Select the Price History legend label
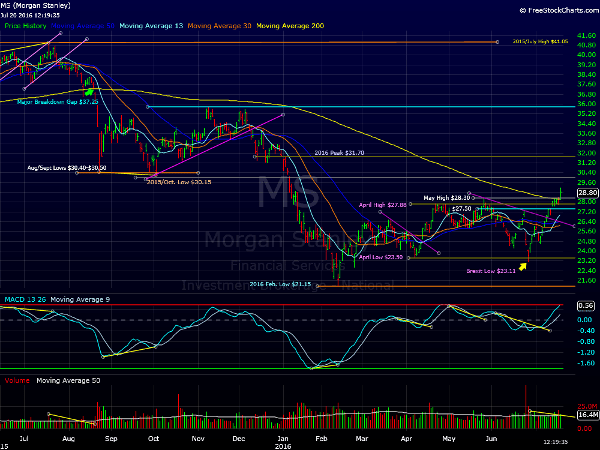Screen dimensions: 600x450 [25, 26]
